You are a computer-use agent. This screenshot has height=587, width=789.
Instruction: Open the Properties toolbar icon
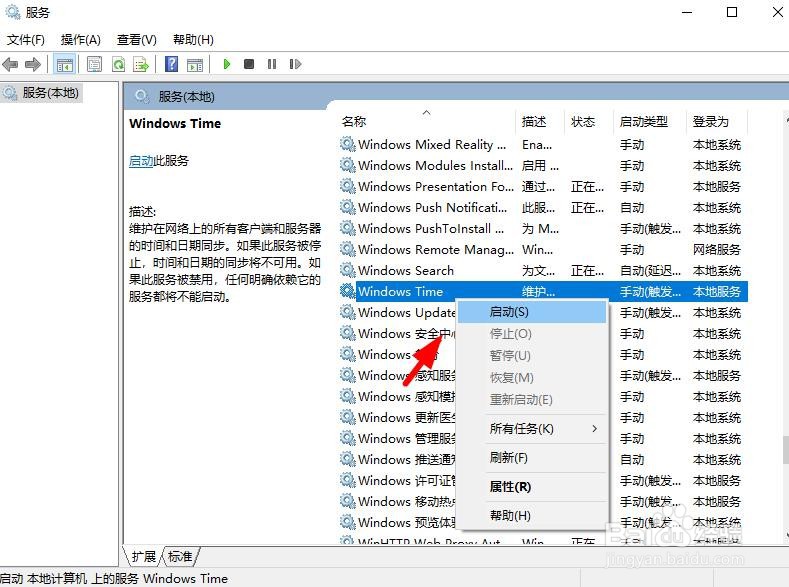coord(94,64)
